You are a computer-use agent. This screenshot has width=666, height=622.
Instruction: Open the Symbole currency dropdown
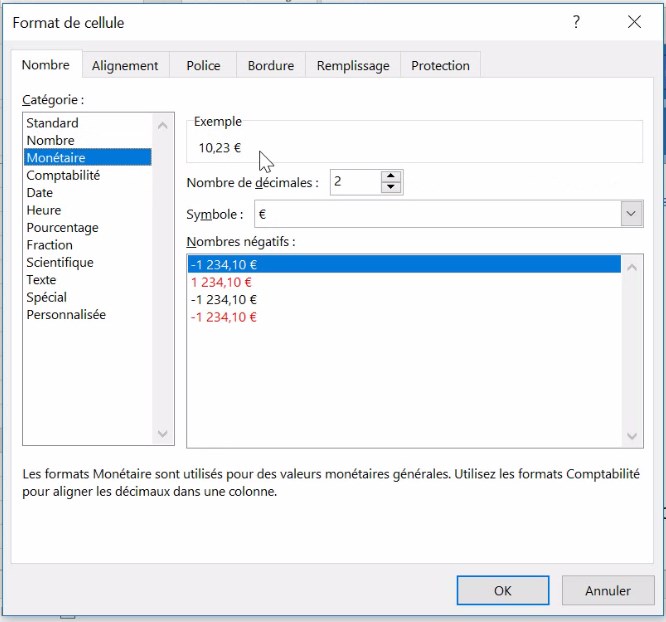[x=631, y=214]
